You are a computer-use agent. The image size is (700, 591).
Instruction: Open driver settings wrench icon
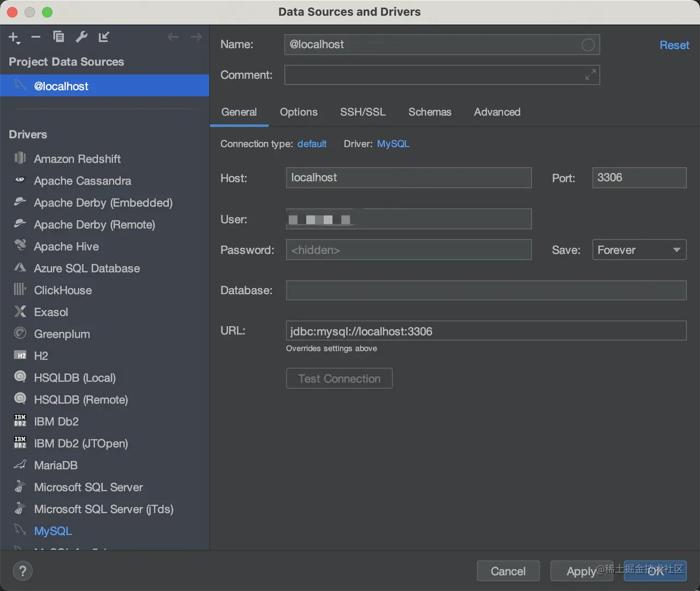click(81, 37)
